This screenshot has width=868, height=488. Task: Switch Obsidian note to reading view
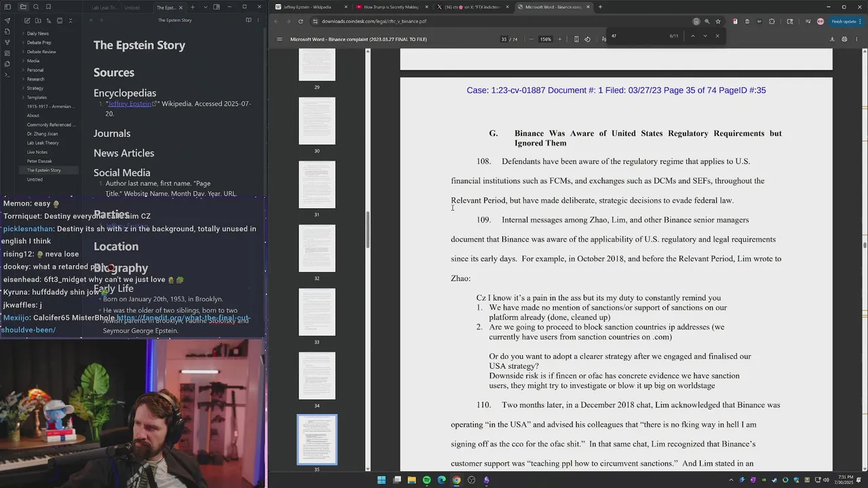pyautogui.click(x=248, y=20)
